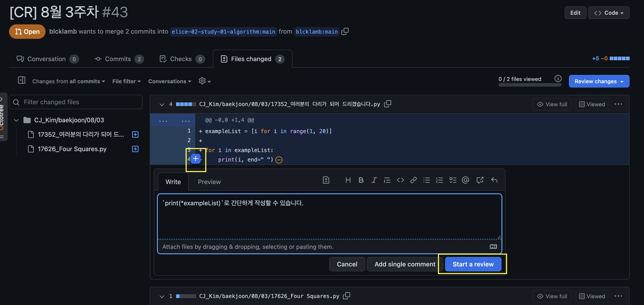Image resolution: width=644 pixels, height=305 pixels.
Task: Add a task list via toolbar icon
Action: coord(453,180)
